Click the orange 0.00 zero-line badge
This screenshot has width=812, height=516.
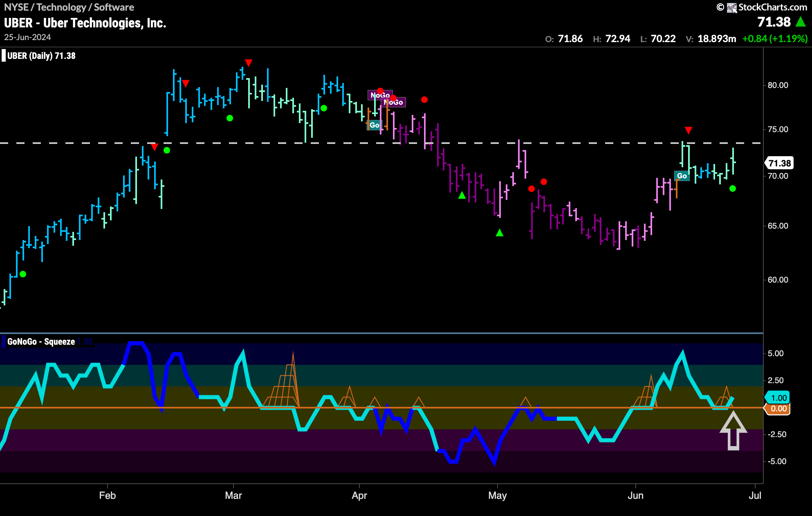(778, 409)
